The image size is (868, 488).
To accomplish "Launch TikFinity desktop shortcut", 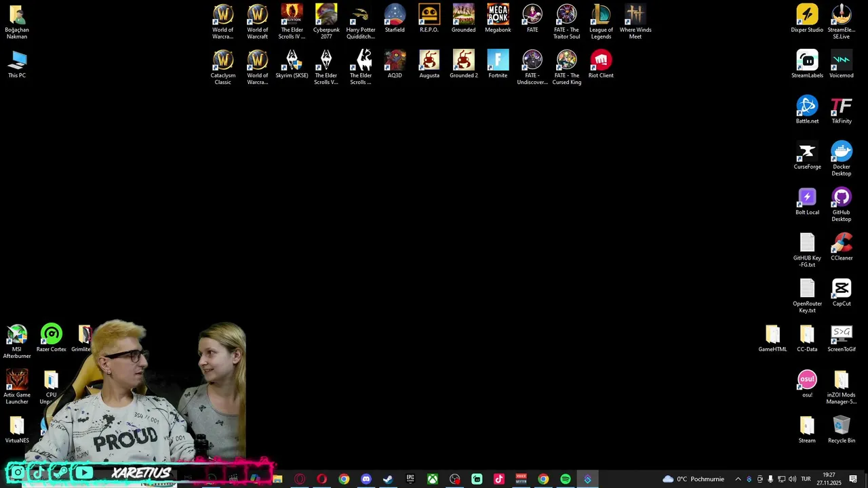I will click(842, 109).
